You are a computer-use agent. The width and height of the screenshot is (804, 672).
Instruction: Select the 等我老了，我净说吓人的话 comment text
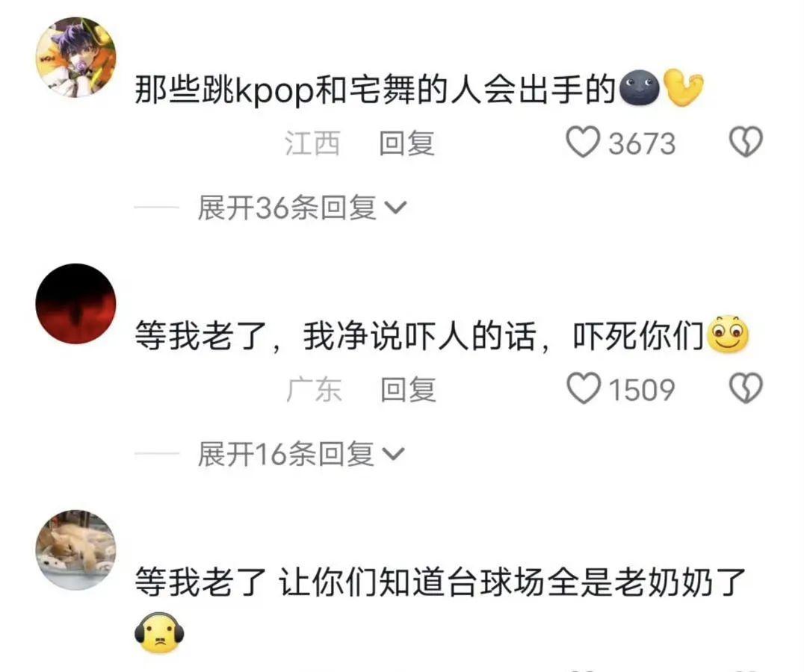tap(420, 335)
